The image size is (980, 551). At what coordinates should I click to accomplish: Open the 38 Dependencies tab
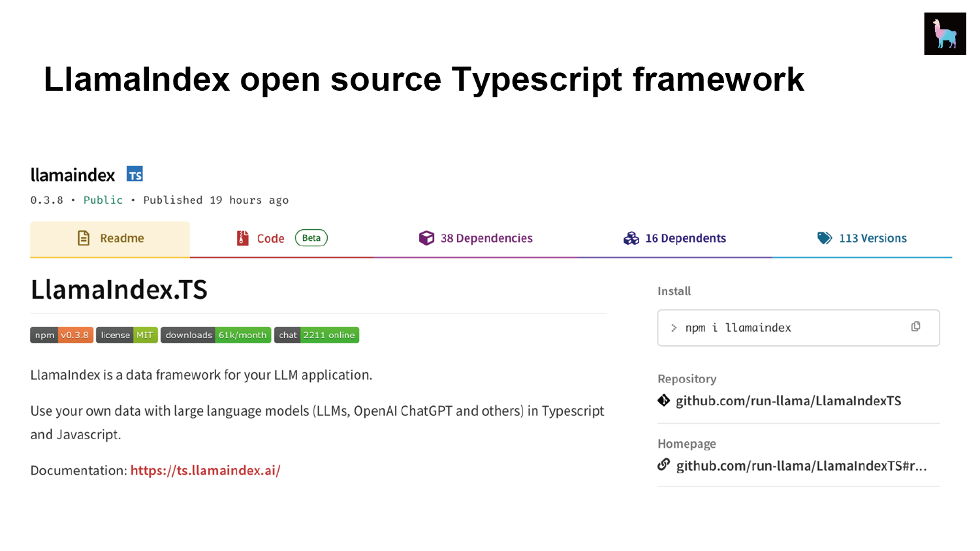coord(475,239)
